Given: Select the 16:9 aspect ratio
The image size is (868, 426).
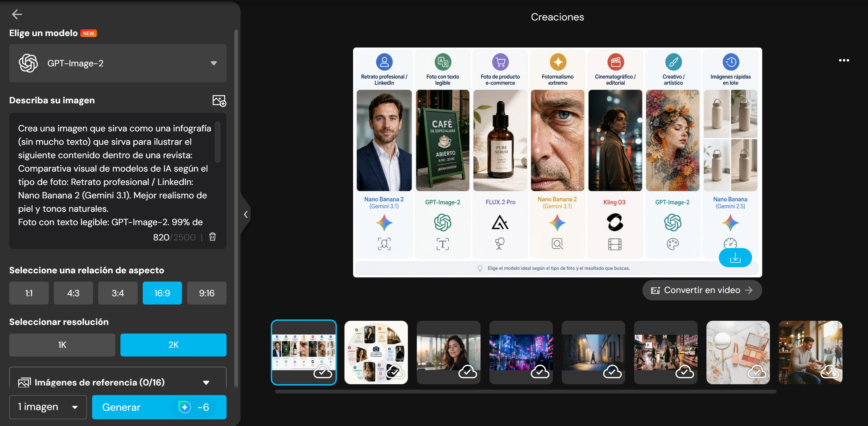Looking at the screenshot, I should point(163,293).
